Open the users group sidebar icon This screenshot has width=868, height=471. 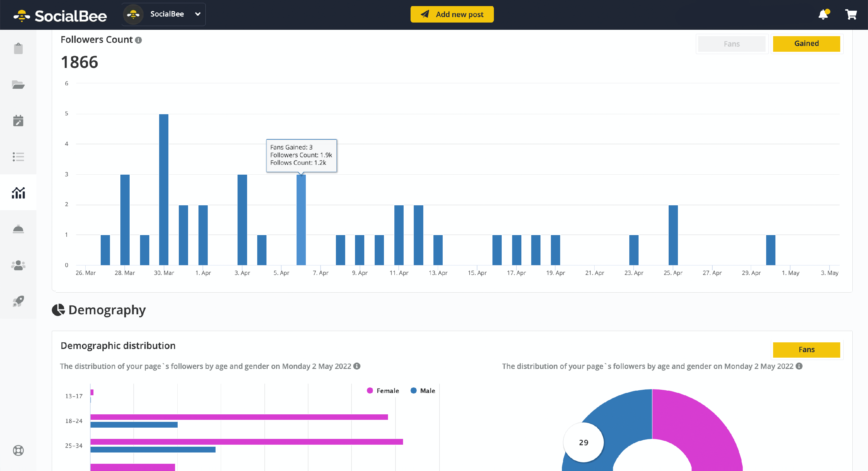pyautogui.click(x=18, y=265)
